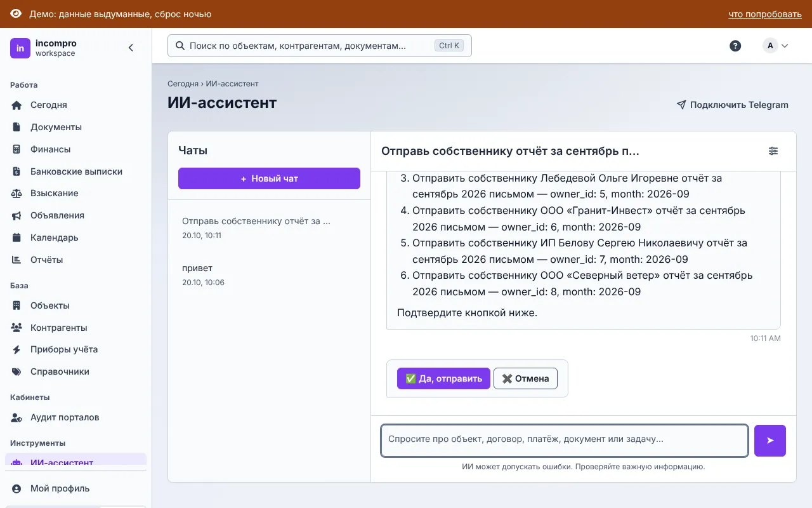Image resolution: width=812 pixels, height=508 pixels.
Task: Click the icon beside Аудит порталов
Action: (17, 417)
